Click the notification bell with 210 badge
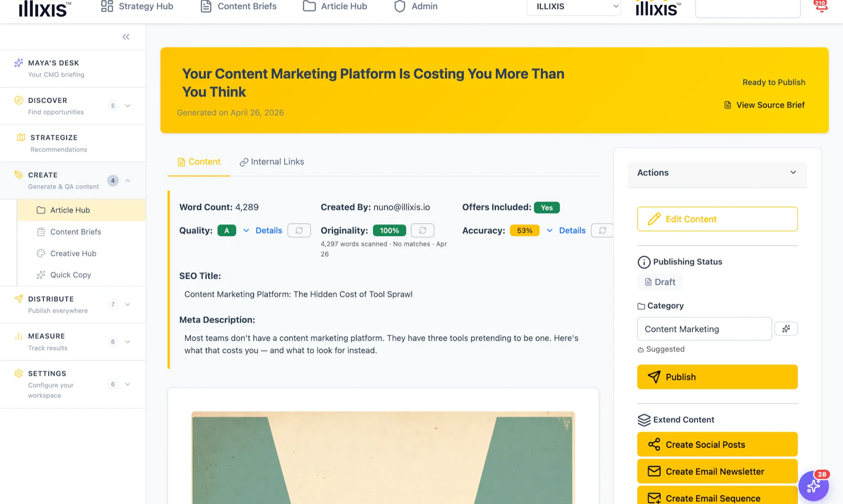This screenshot has height=504, width=843. point(821,6)
